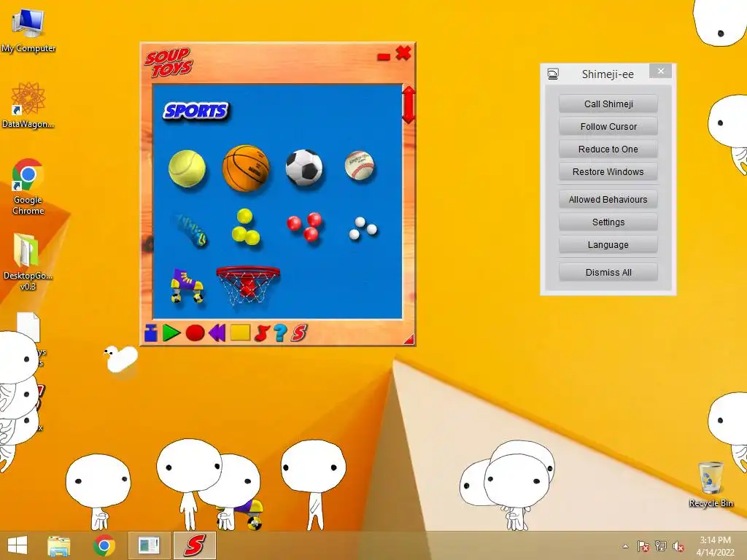Open the blue toy box icon
Image resolution: width=747 pixels, height=560 pixels.
[x=151, y=332]
